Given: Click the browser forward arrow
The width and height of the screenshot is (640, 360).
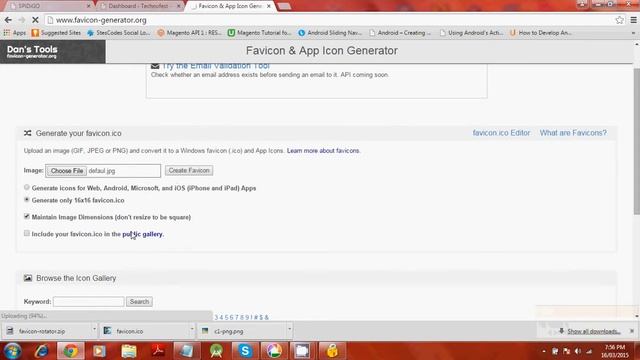Looking at the screenshot, I should point(22,20).
